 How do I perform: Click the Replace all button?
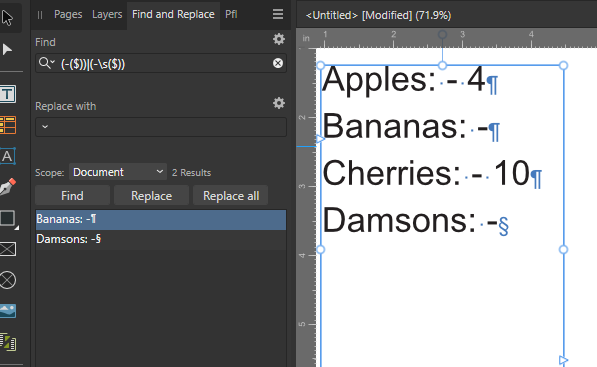(231, 196)
